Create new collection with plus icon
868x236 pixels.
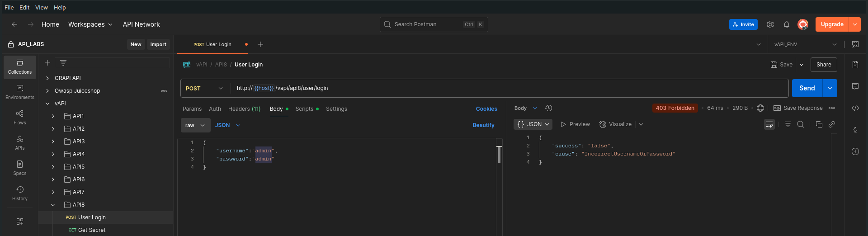(x=47, y=63)
